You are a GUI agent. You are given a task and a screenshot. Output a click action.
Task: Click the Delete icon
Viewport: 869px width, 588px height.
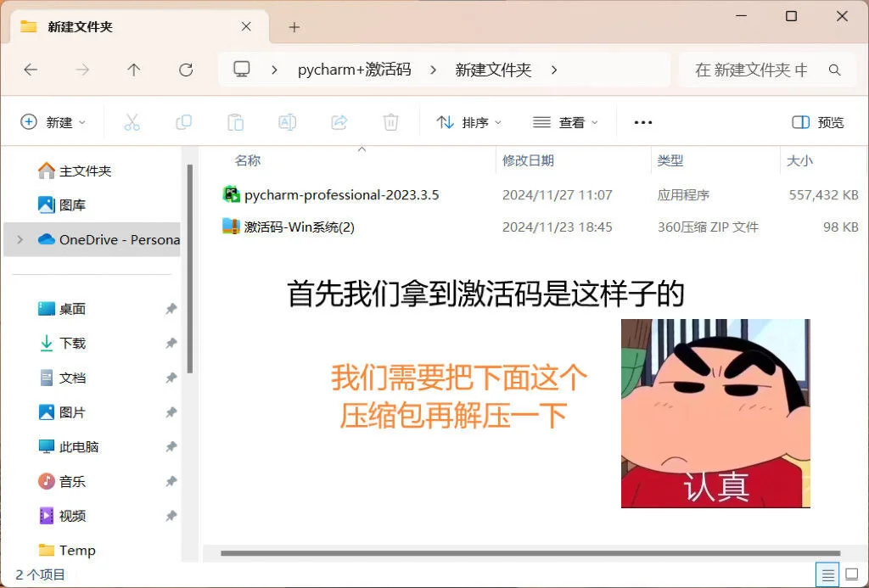(x=390, y=122)
